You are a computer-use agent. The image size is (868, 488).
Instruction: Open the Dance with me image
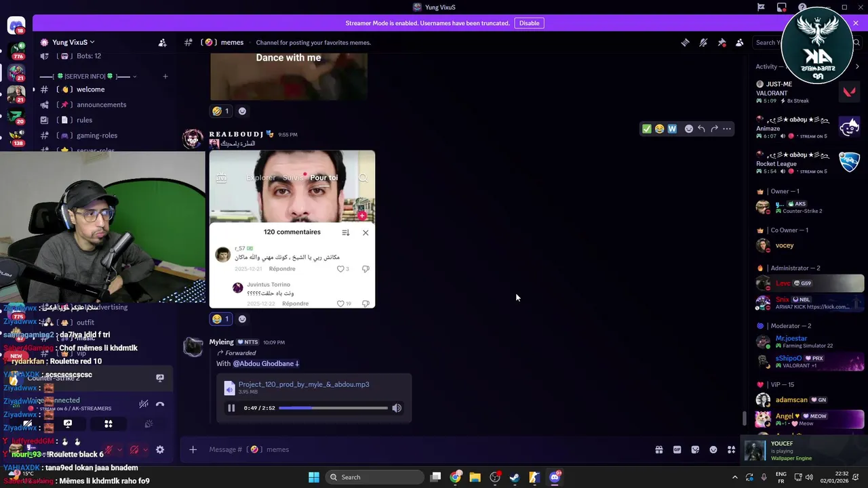pos(289,75)
